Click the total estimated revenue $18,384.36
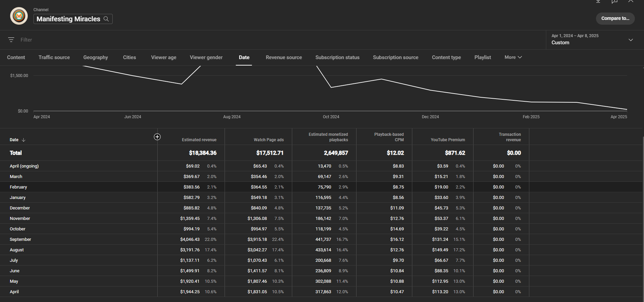This screenshot has width=644, height=302. (x=203, y=153)
